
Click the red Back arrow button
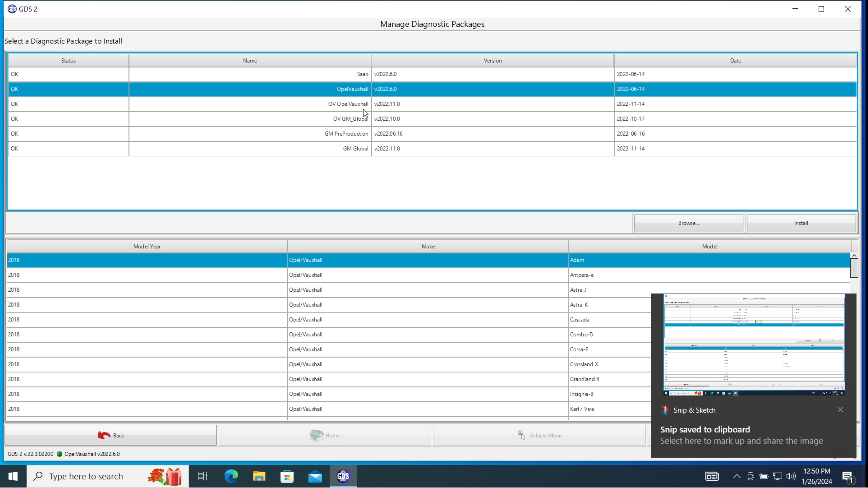pos(111,435)
